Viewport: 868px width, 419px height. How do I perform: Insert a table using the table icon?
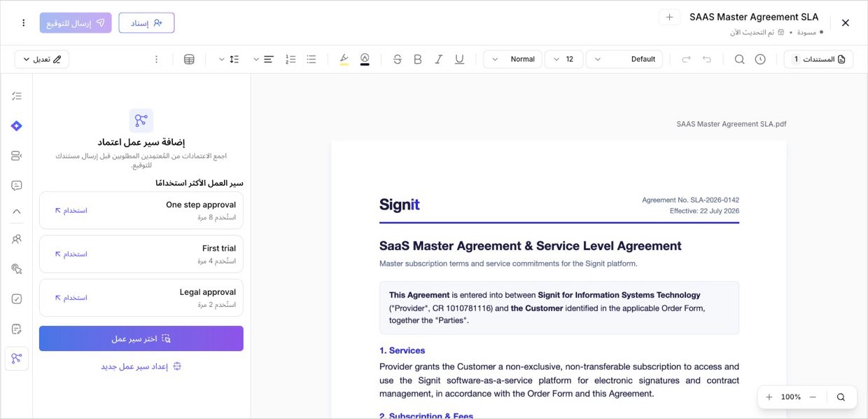click(189, 60)
